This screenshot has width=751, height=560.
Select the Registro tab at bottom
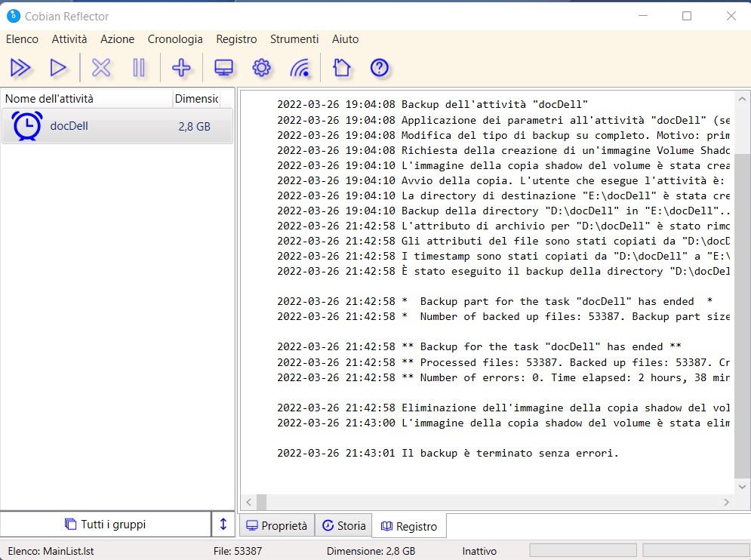[410, 526]
